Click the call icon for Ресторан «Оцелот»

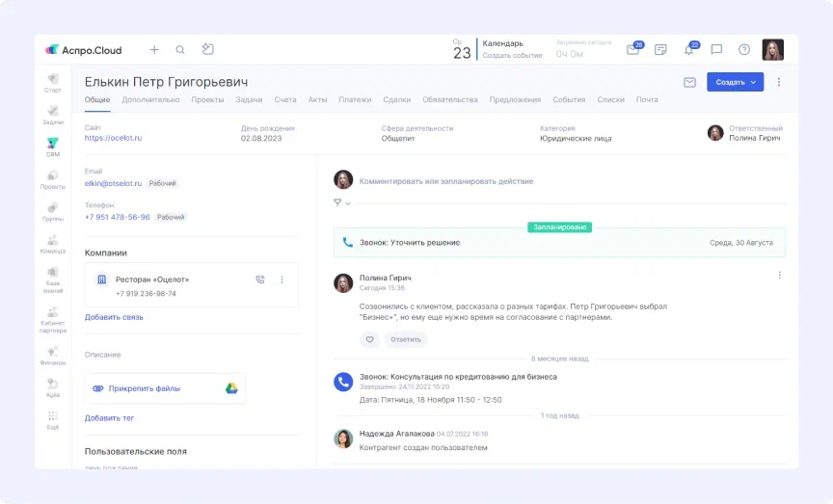(x=259, y=279)
